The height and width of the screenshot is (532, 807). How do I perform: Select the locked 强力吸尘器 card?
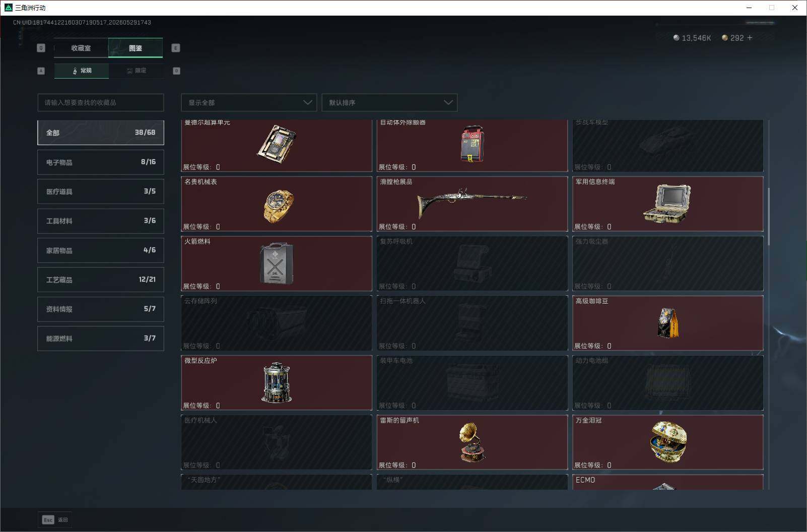668,263
